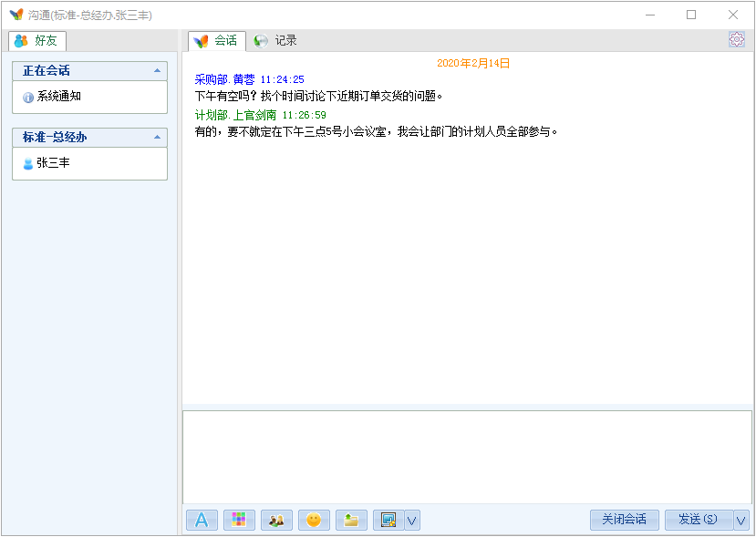Click the app butterfly logo in title bar
This screenshot has width=756, height=537.
point(16,15)
